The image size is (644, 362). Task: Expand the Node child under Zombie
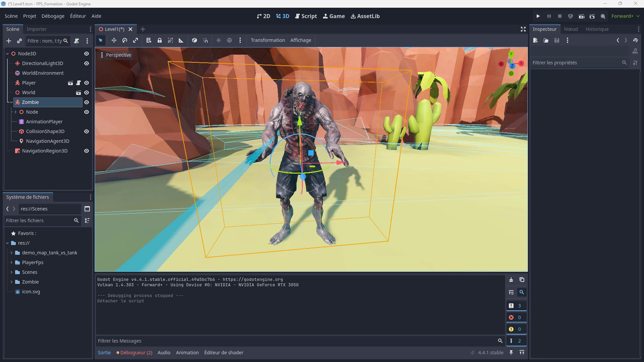click(x=15, y=112)
